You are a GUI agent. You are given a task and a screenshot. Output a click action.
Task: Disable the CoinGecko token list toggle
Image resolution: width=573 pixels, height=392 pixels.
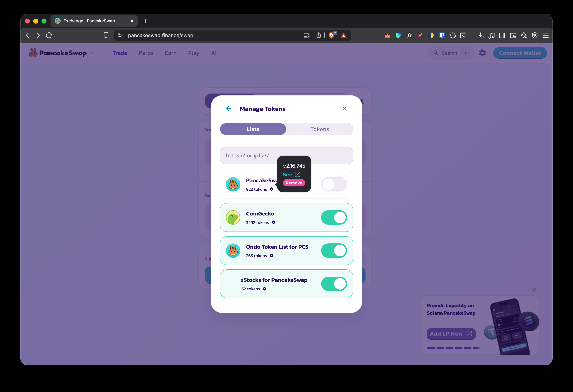click(334, 218)
